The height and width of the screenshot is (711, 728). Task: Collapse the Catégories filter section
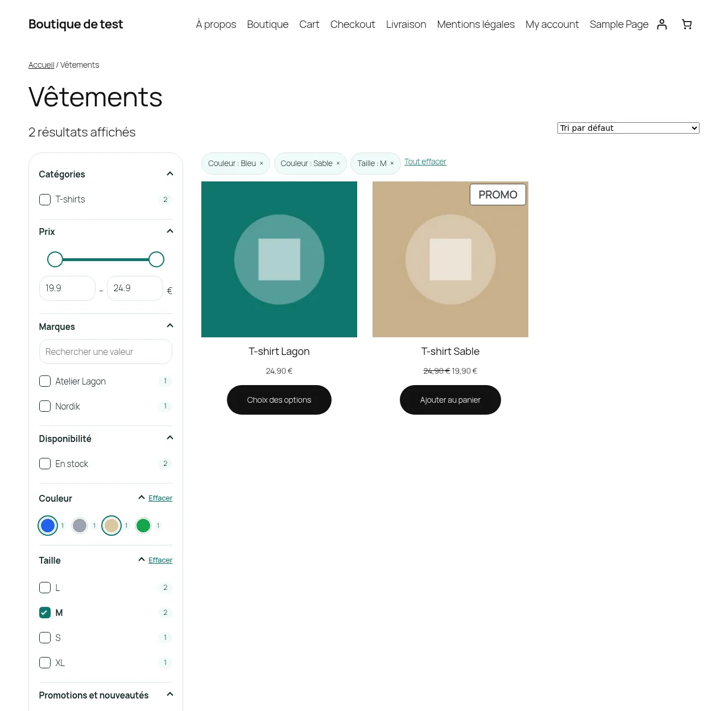pos(169,174)
